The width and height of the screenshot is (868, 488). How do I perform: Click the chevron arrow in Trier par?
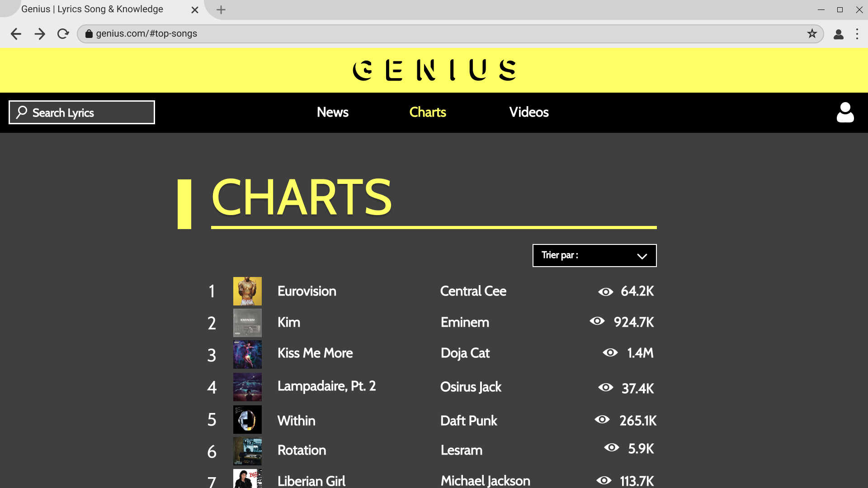point(642,256)
